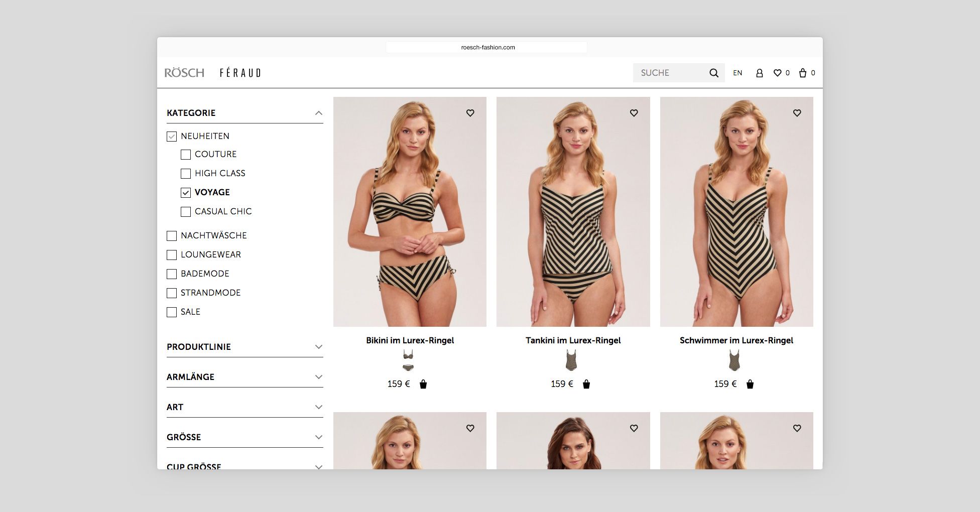Image resolution: width=980 pixels, height=512 pixels.
Task: Select the bikini top variant swatch
Action: click(x=408, y=354)
